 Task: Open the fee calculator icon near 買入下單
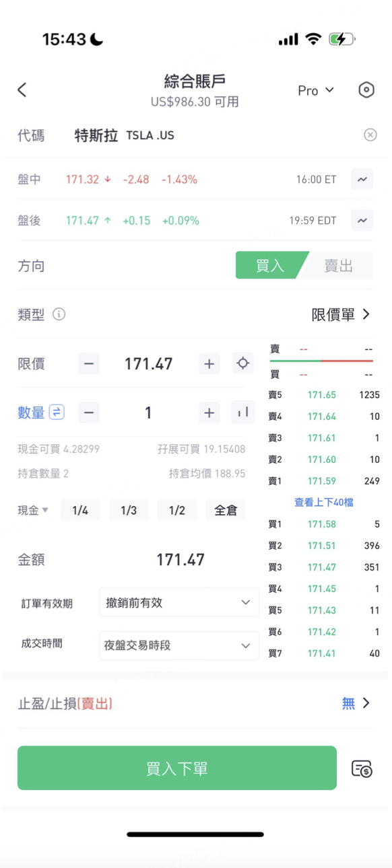[x=362, y=768]
